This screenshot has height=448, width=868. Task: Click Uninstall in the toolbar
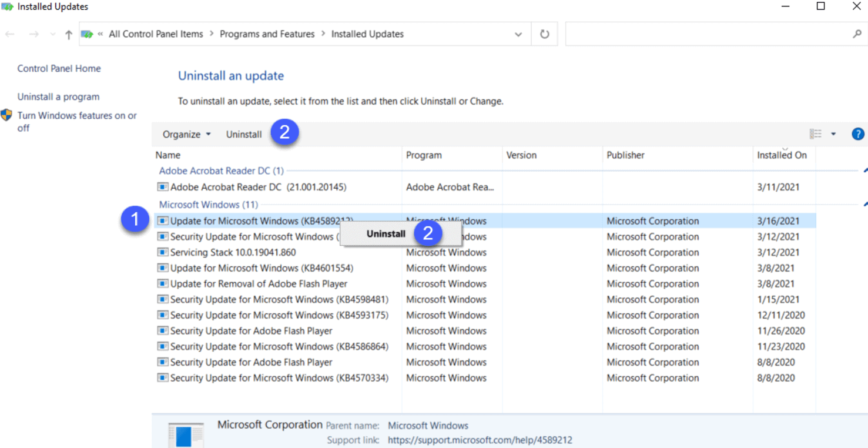(x=244, y=134)
